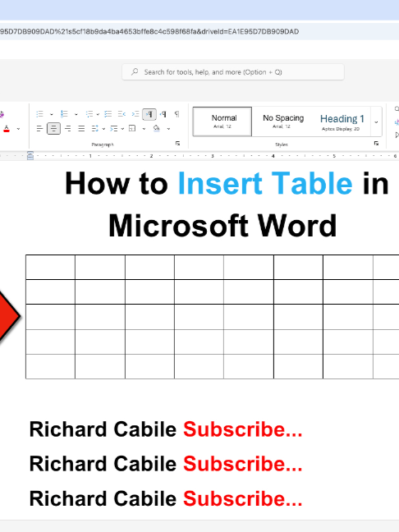Align text to the left

[x=39, y=129]
